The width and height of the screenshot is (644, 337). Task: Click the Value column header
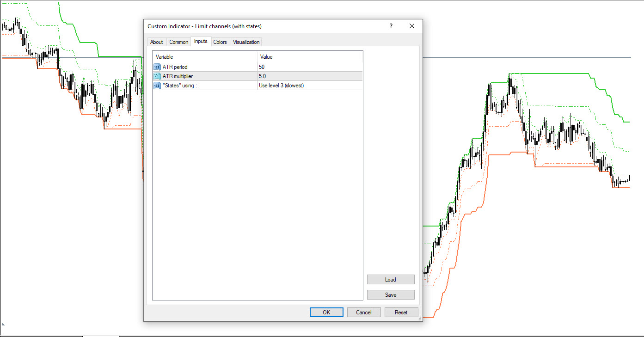[309, 57]
